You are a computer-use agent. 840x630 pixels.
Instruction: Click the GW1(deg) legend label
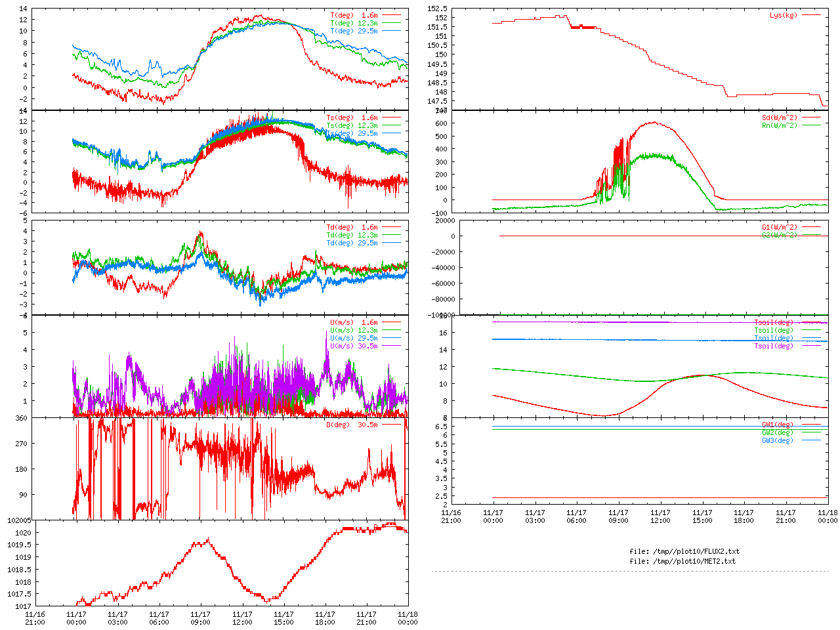click(778, 425)
